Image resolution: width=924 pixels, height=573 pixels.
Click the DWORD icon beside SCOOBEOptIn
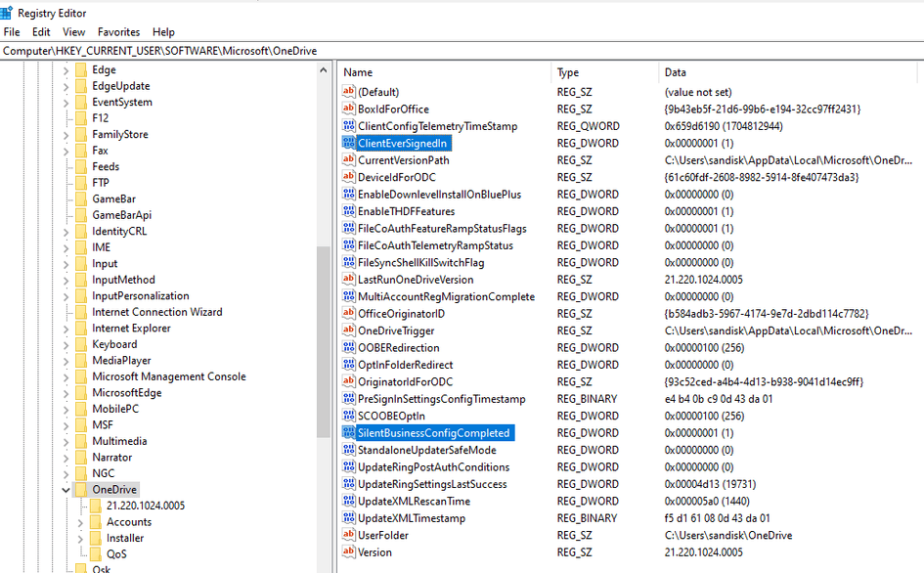tap(348, 415)
